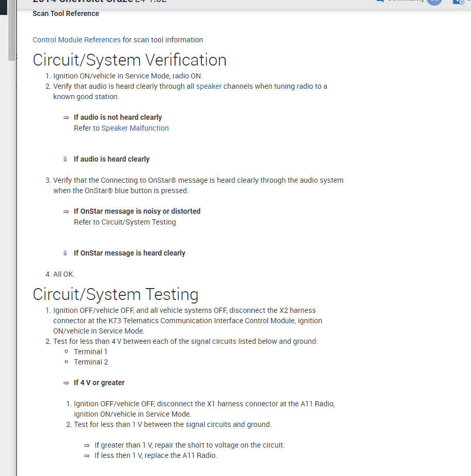The width and height of the screenshot is (471, 476).
Task: Click the 'Scan Tool Reference' heading
Action: pyautogui.click(x=66, y=13)
